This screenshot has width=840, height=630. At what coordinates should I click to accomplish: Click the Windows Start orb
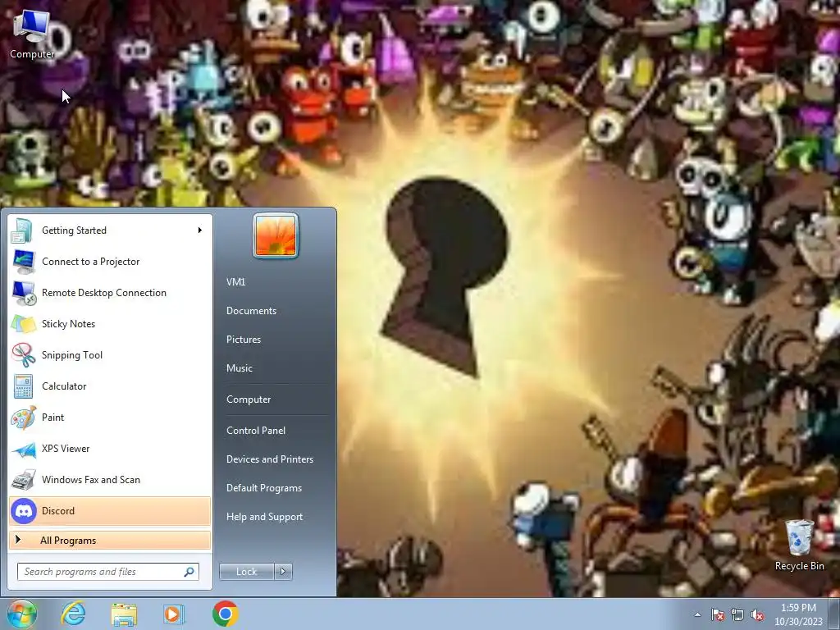click(21, 614)
